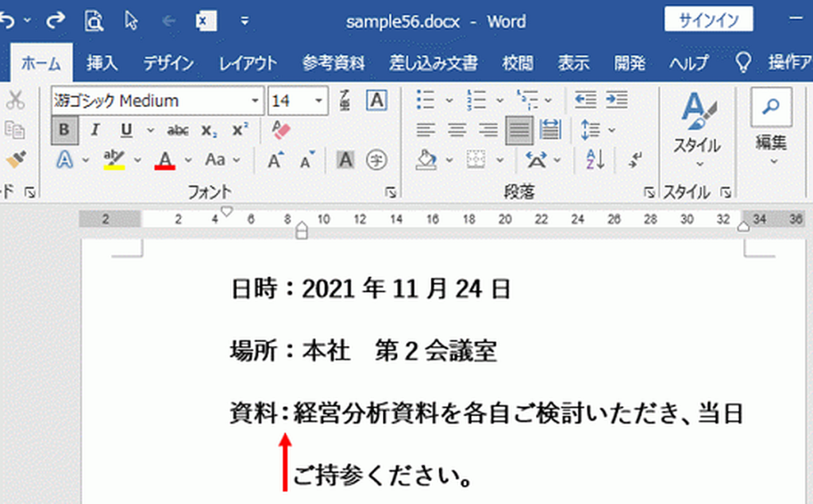Toggle character shading A icon
Viewport: 813px width, 504px height.
[x=345, y=160]
